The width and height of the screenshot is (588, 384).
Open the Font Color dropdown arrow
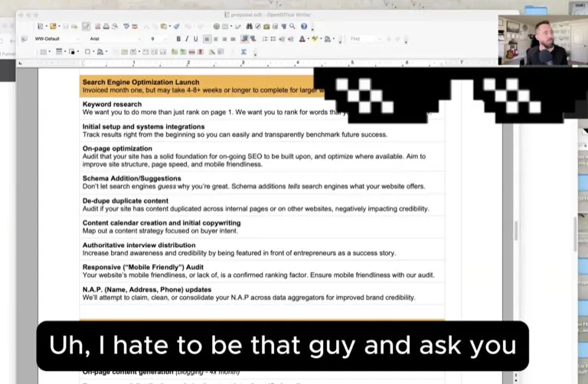point(309,39)
